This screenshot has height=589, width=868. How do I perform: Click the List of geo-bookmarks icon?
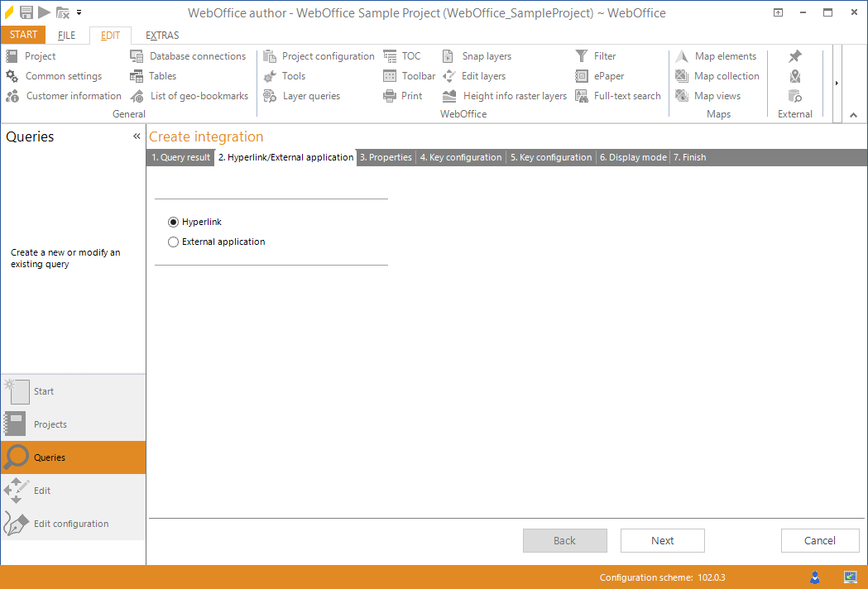click(x=197, y=95)
